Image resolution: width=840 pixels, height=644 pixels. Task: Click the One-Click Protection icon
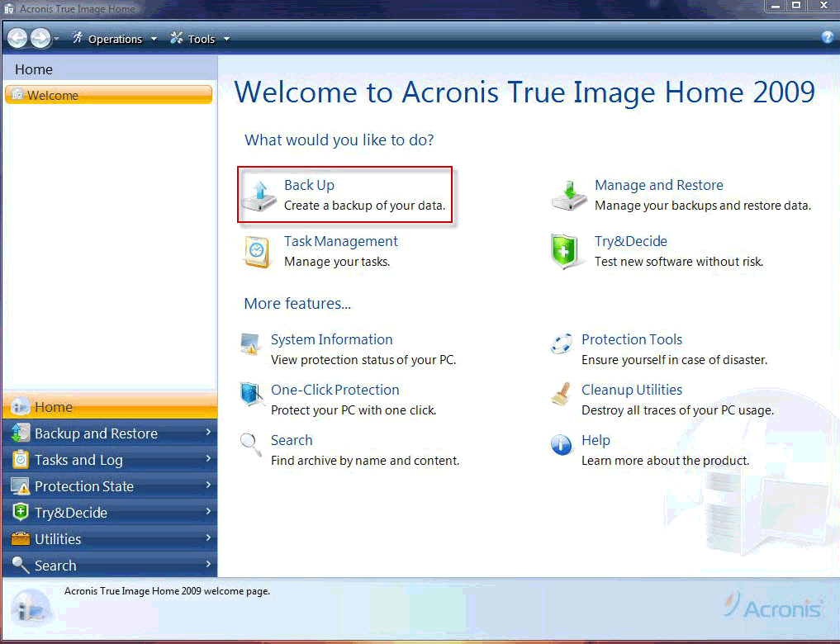click(x=251, y=395)
